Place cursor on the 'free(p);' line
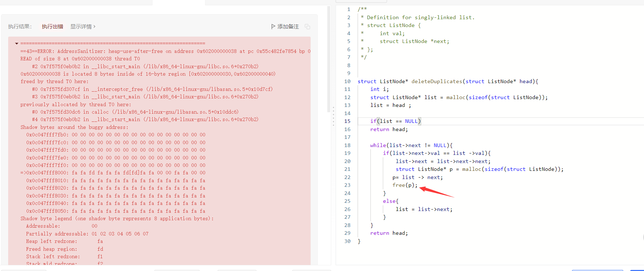 click(x=405, y=185)
